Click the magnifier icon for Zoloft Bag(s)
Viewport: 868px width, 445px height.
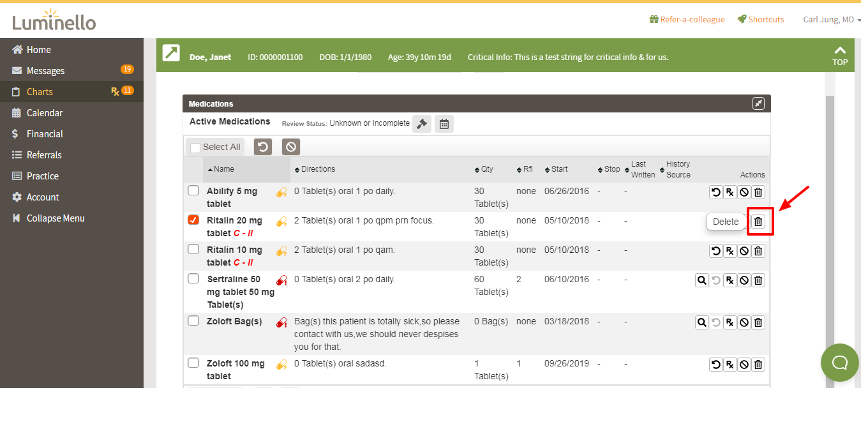coord(702,322)
